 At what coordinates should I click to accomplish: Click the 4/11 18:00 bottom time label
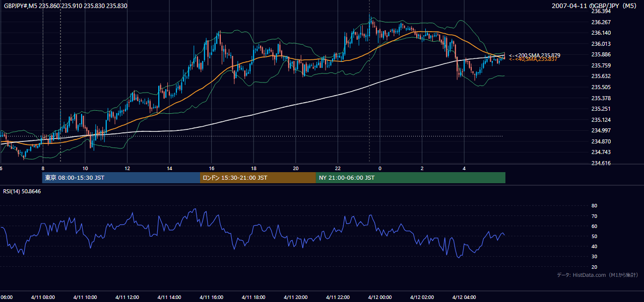coord(253,297)
